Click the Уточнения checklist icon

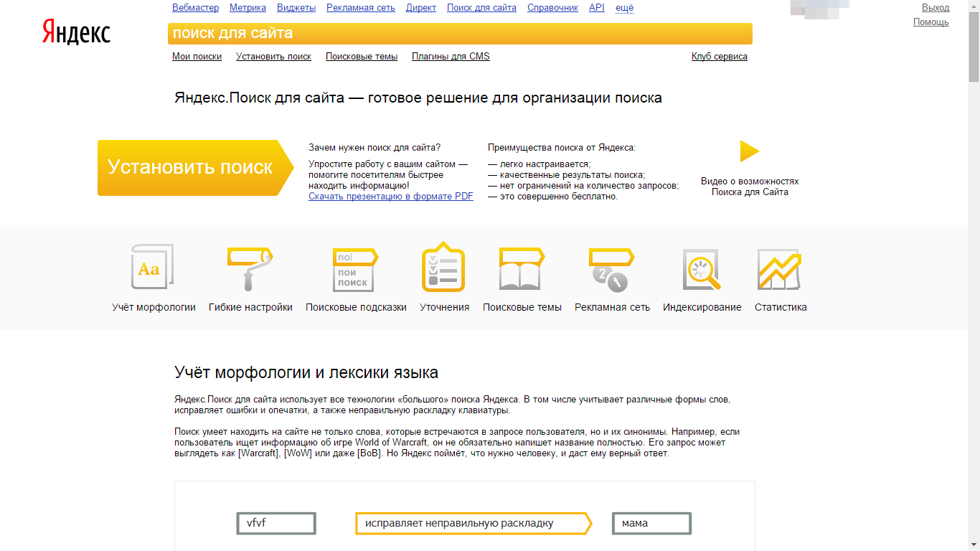pos(443,267)
